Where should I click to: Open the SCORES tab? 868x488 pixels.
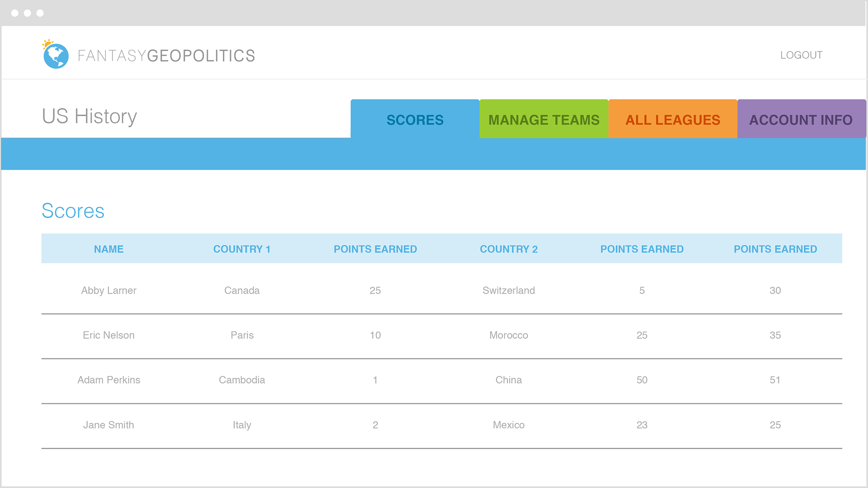click(415, 120)
